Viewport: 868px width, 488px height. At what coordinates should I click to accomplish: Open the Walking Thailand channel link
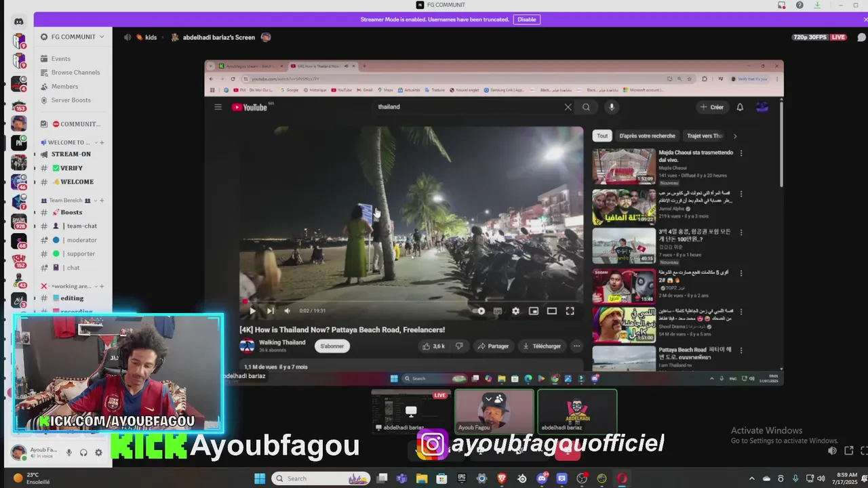pyautogui.click(x=282, y=342)
